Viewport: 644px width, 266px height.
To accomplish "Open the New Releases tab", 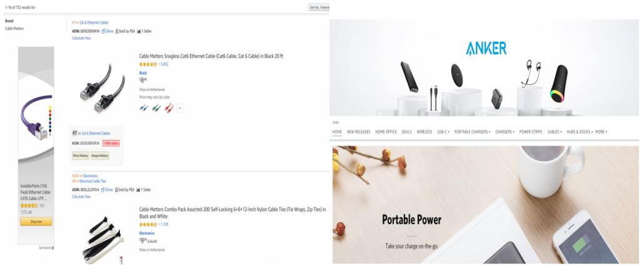I will (358, 132).
